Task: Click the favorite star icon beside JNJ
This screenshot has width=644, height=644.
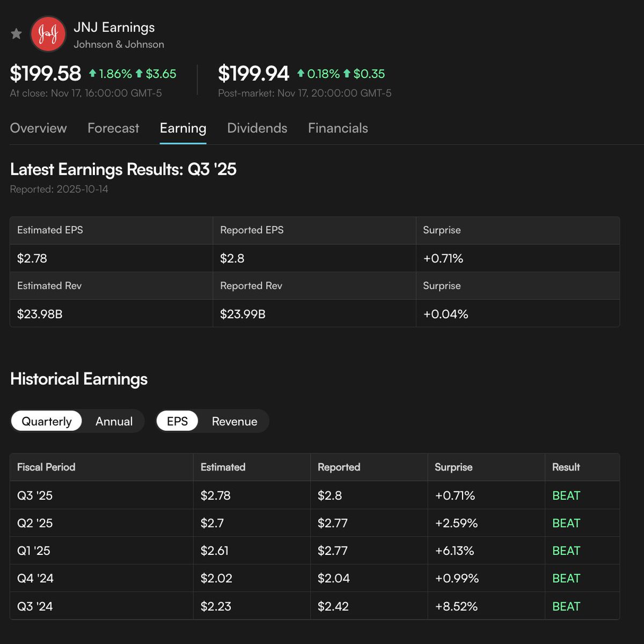Action: coord(17,34)
